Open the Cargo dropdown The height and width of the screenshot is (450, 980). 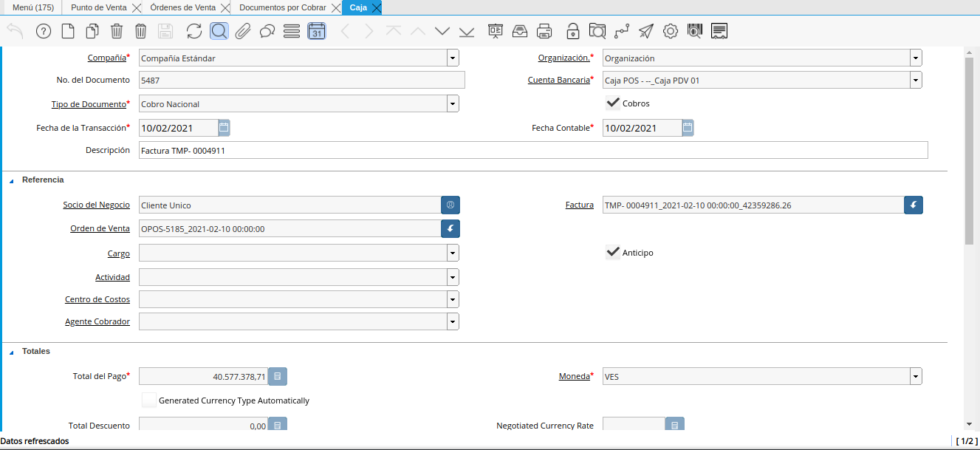pos(453,253)
